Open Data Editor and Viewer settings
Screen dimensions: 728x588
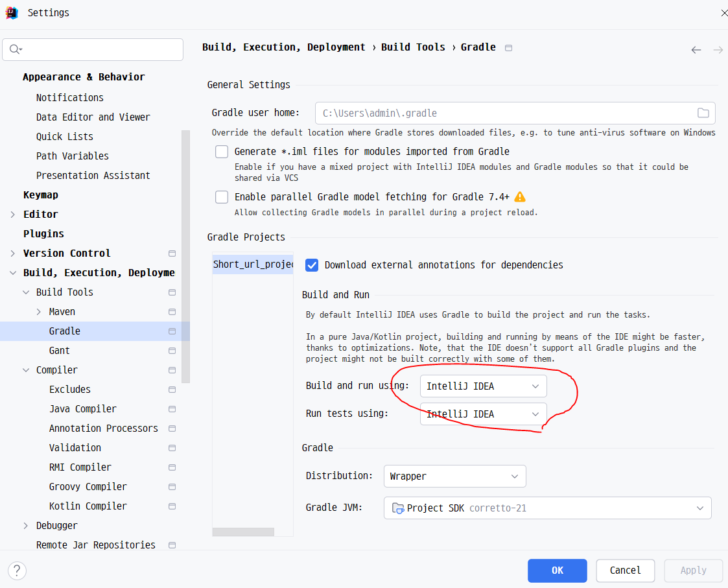pos(93,117)
